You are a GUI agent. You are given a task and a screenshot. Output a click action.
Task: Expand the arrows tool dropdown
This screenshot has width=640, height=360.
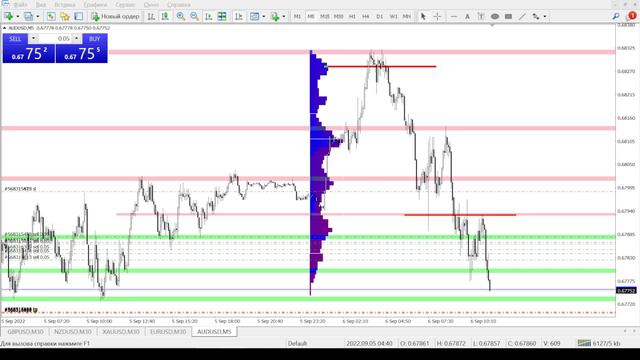point(545,16)
